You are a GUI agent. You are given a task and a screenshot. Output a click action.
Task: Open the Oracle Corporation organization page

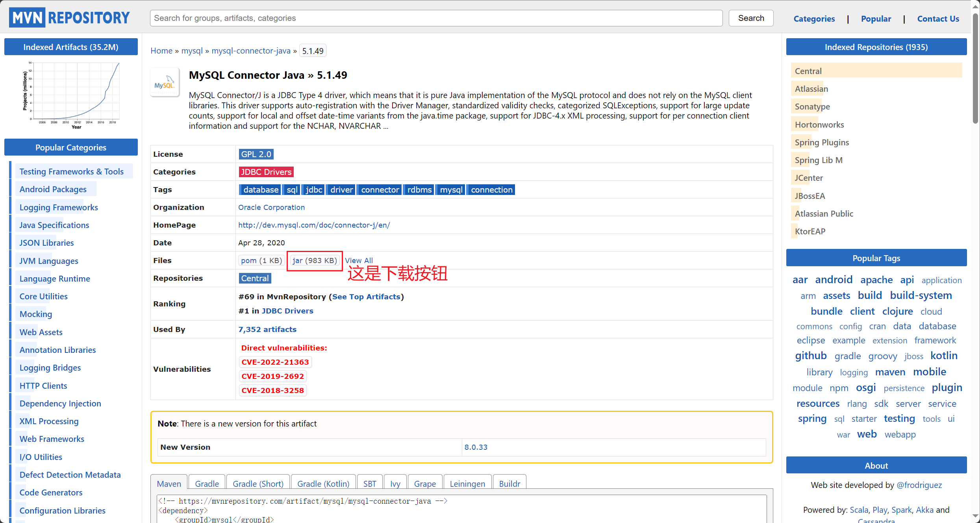tap(271, 207)
